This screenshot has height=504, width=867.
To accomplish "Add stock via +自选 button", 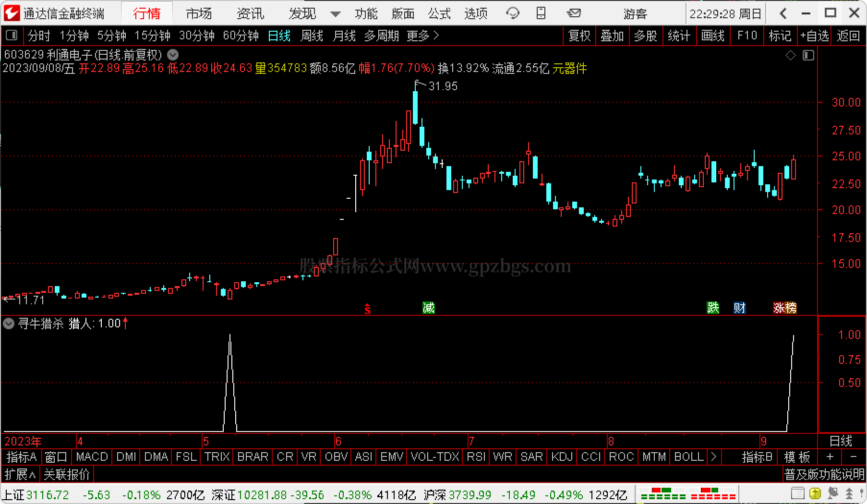I will (814, 36).
